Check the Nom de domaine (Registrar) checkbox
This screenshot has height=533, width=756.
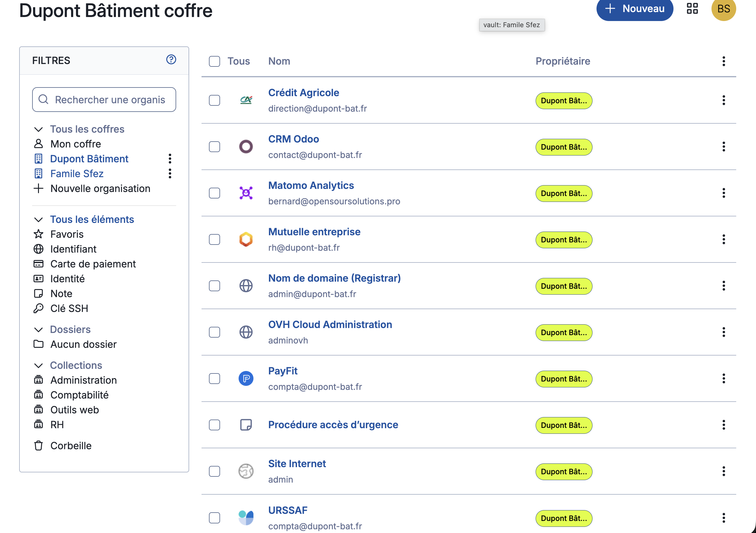(214, 286)
